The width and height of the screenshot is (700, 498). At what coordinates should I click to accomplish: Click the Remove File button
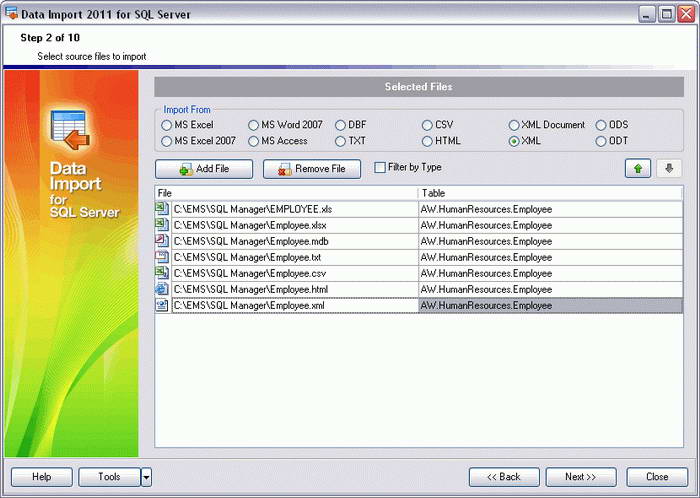pos(312,169)
